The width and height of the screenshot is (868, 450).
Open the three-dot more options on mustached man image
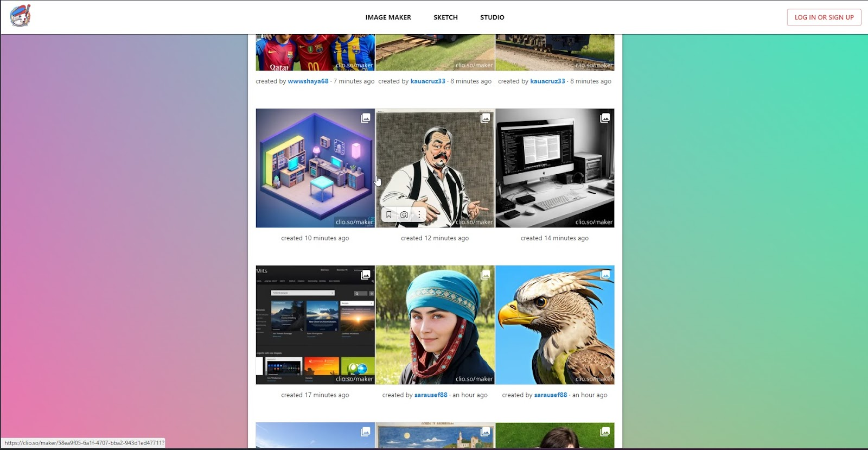pyautogui.click(x=419, y=215)
